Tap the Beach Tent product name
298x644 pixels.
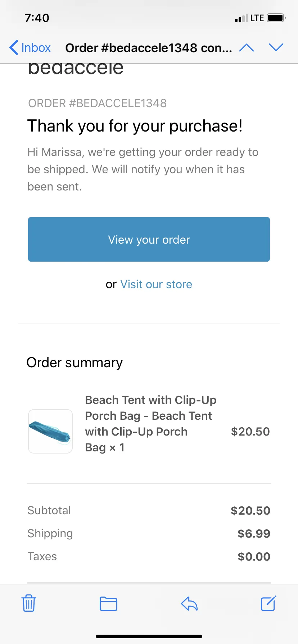[x=151, y=424]
